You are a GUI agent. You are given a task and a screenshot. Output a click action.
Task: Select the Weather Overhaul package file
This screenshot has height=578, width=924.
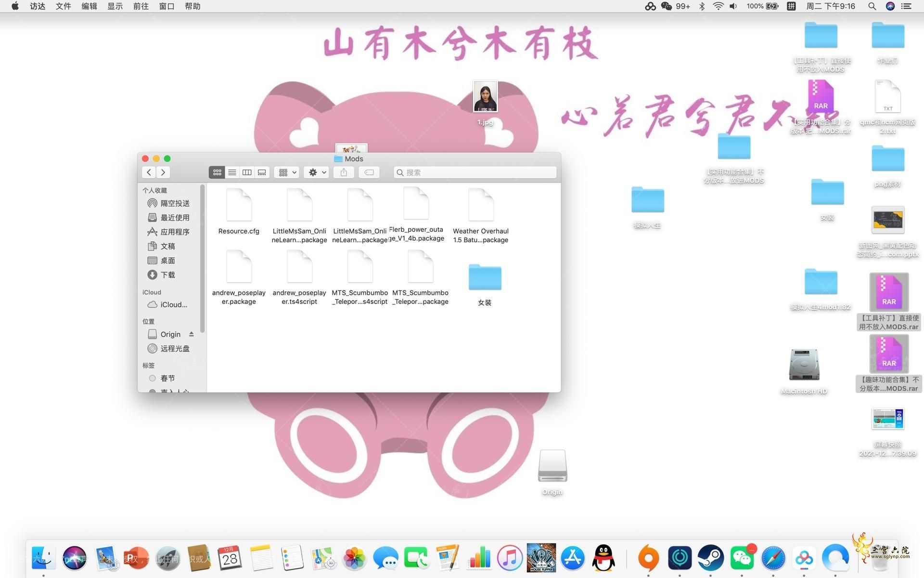(481, 215)
